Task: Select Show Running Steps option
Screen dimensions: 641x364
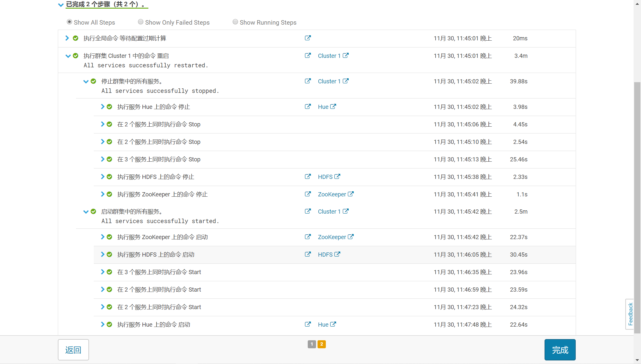Action: pos(235,22)
